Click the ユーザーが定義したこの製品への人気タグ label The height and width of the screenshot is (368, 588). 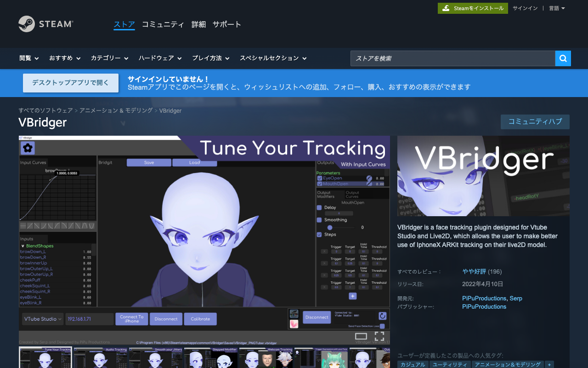(450, 356)
